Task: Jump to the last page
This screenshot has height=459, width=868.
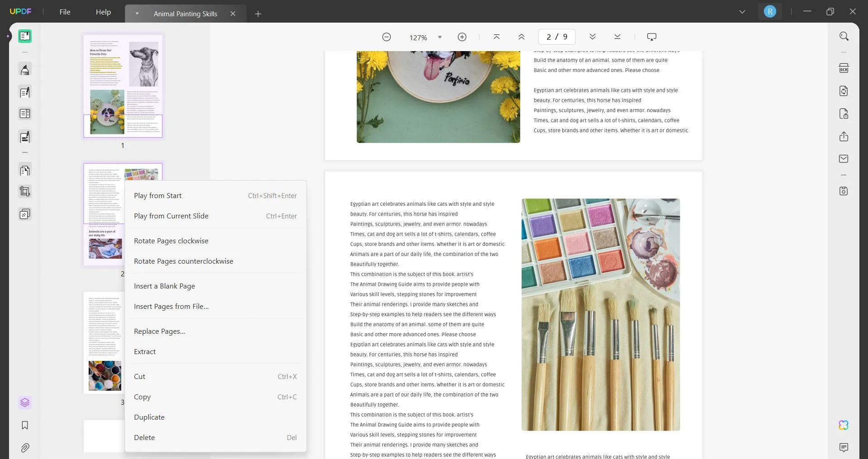Action: [617, 37]
